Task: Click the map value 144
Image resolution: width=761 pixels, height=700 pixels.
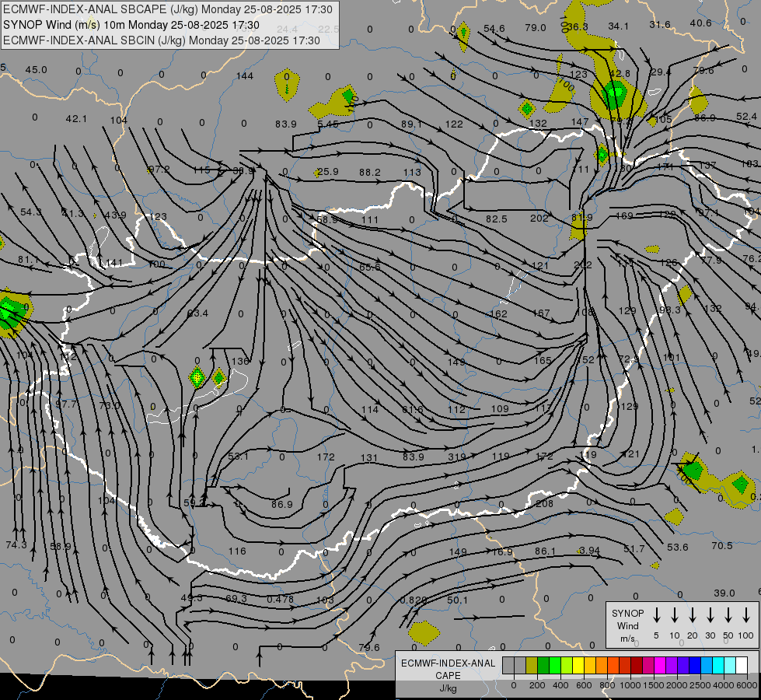Action: (x=245, y=75)
